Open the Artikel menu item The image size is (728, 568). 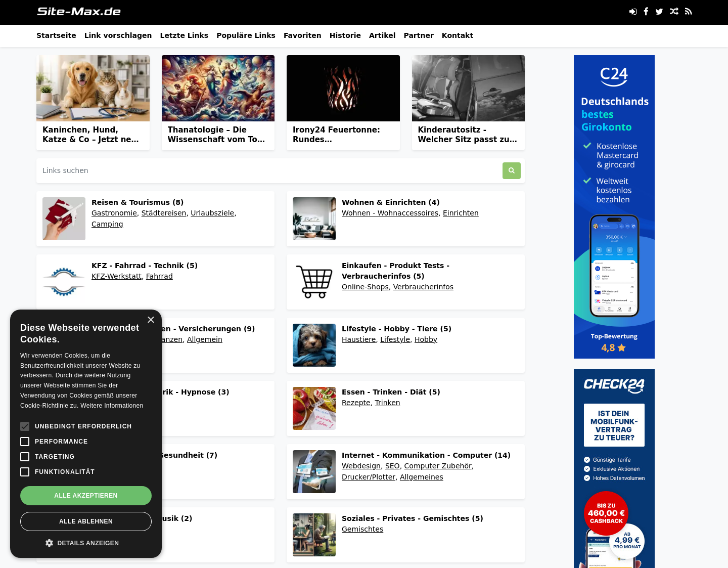pos(382,35)
